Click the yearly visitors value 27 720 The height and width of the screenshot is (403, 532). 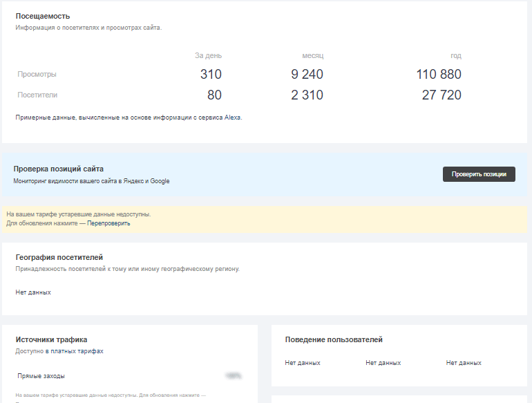coord(441,95)
